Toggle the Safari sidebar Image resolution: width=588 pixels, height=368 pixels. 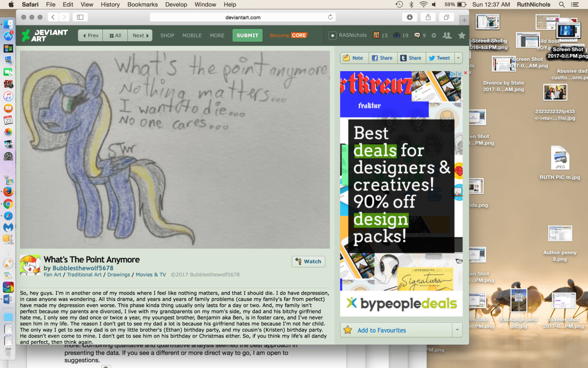80,17
